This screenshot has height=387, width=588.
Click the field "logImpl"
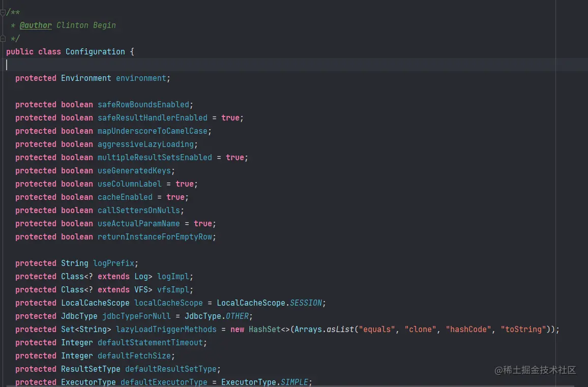[x=173, y=276]
